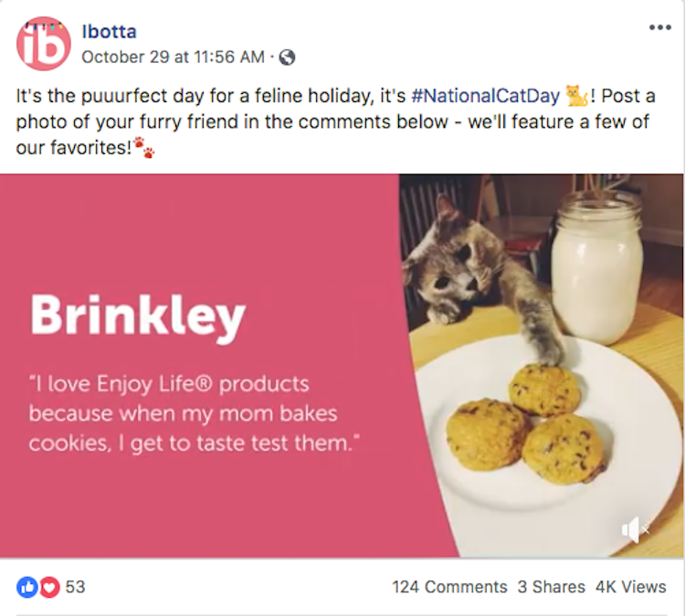The image size is (685, 616).
Task: Click the paw prints emoji
Action: tap(143, 146)
